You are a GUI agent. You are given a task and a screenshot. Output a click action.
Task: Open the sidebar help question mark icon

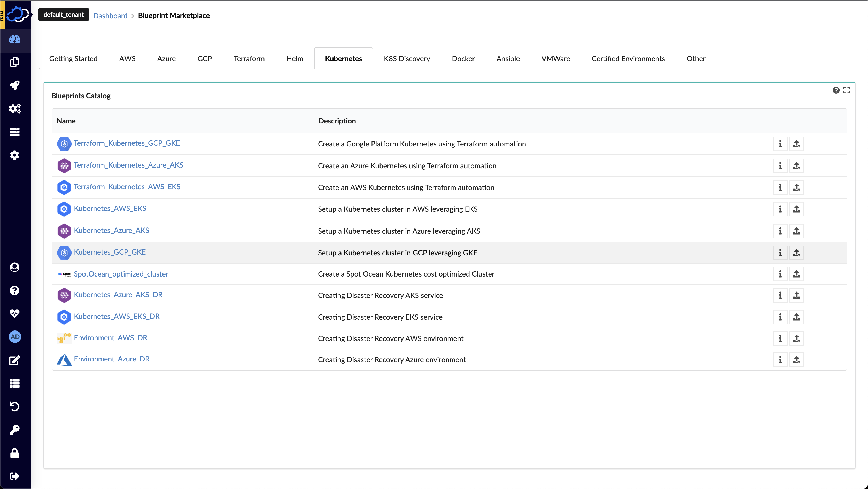(14, 290)
